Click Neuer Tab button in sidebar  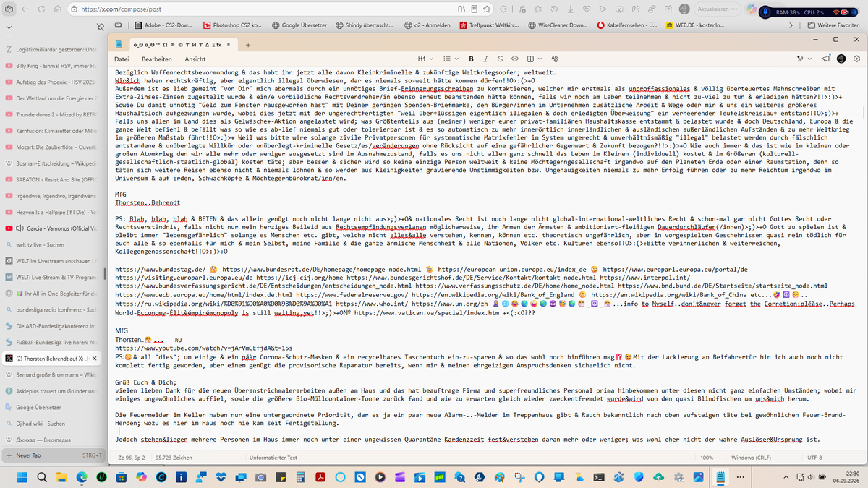click(52, 455)
